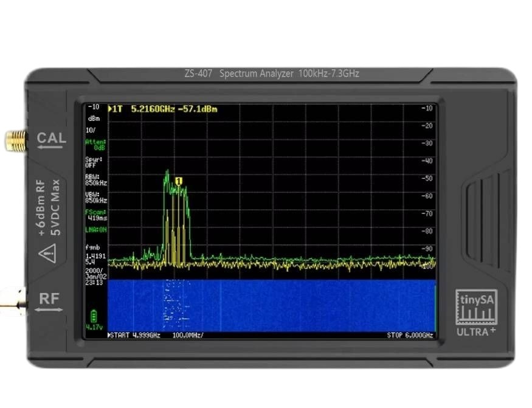Tap the 100.0MHz/ span per division readout
532x408 pixels.
[x=188, y=336]
